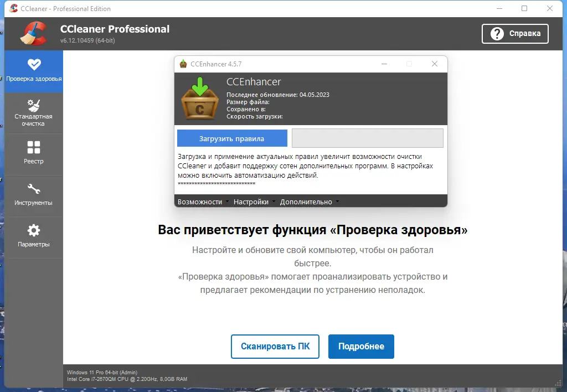Expand the Дополнительно dropdown arrow
The width and height of the screenshot is (567, 392).
tap(338, 202)
